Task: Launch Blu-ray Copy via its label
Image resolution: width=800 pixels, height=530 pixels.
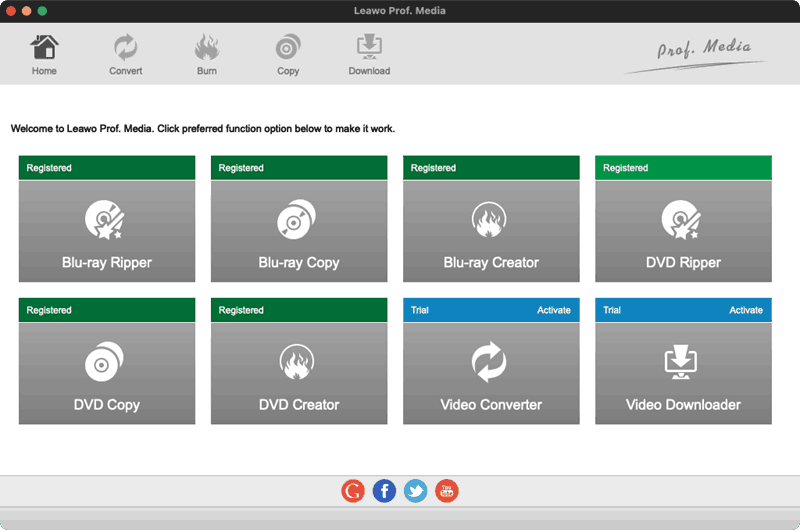Action: (x=299, y=263)
